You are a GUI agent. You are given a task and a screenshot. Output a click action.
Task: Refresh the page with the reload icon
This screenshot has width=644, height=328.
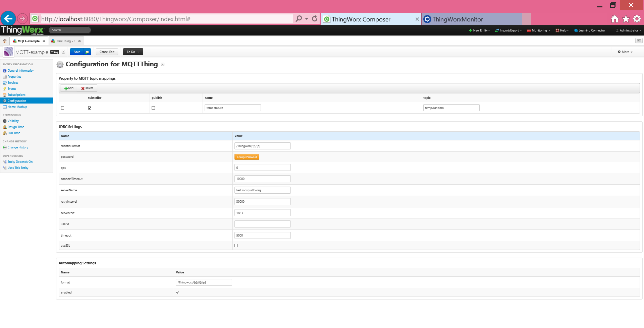[x=315, y=19]
